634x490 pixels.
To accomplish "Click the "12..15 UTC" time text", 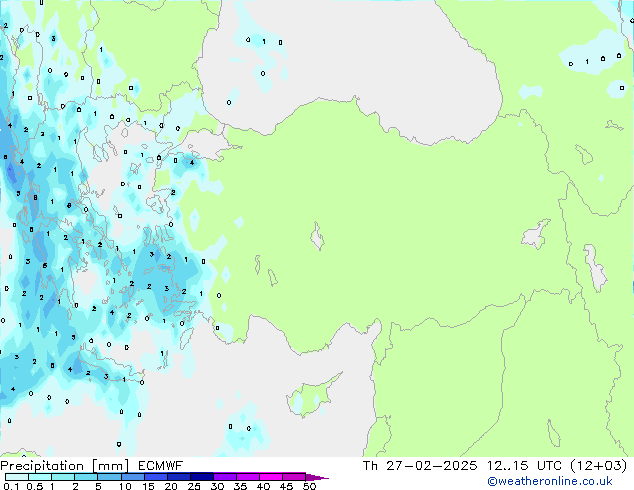I will pyautogui.click(x=524, y=466).
